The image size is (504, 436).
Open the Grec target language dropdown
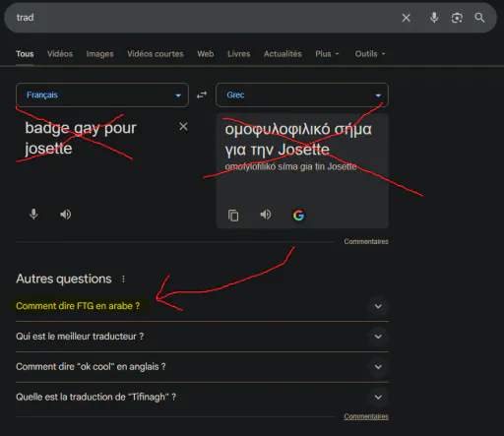click(x=302, y=95)
